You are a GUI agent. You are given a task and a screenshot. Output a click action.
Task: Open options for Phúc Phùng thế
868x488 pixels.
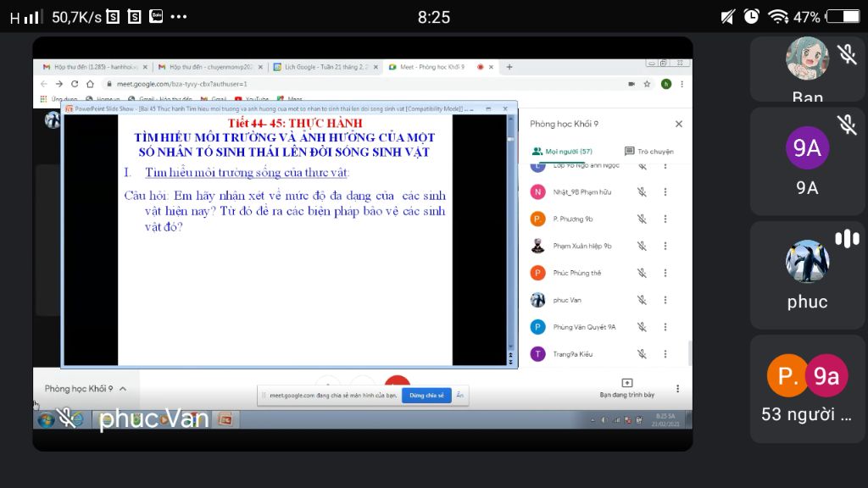point(665,273)
